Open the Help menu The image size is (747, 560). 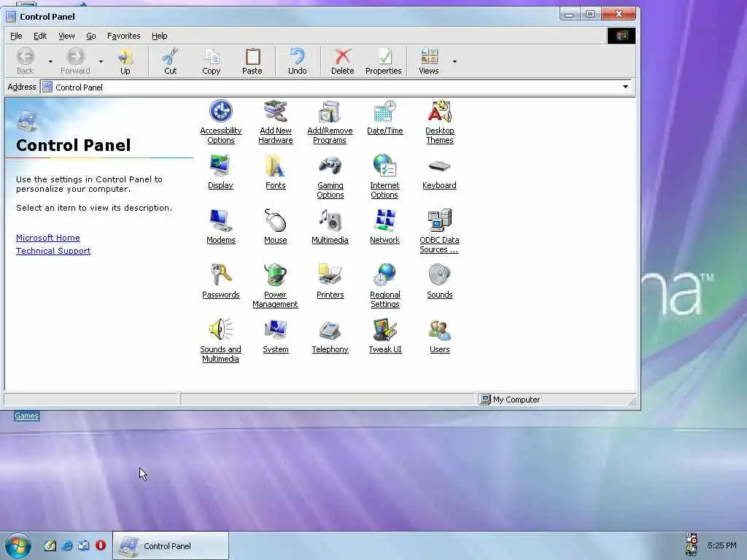tap(159, 36)
